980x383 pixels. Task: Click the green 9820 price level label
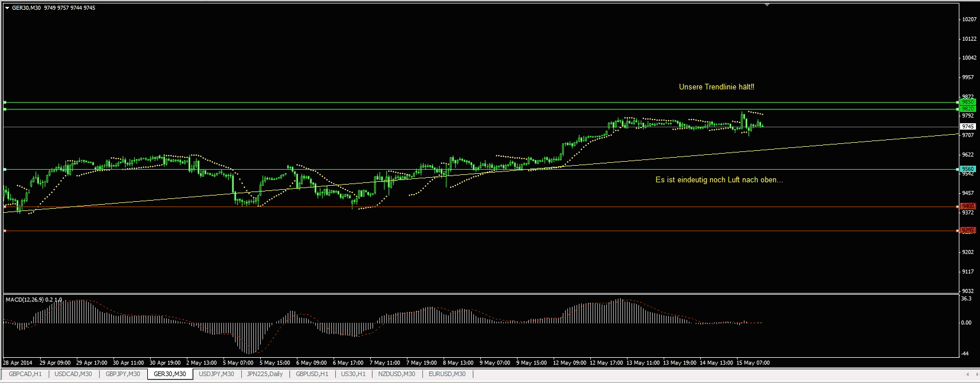[x=967, y=109]
